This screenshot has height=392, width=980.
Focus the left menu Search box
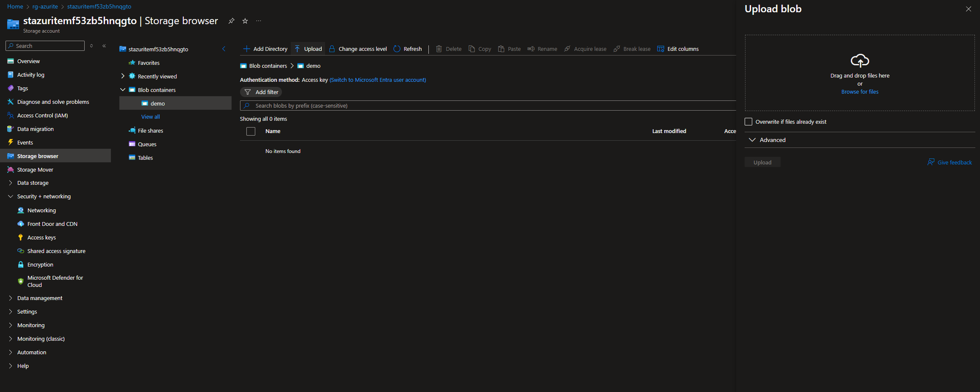pyautogui.click(x=45, y=46)
